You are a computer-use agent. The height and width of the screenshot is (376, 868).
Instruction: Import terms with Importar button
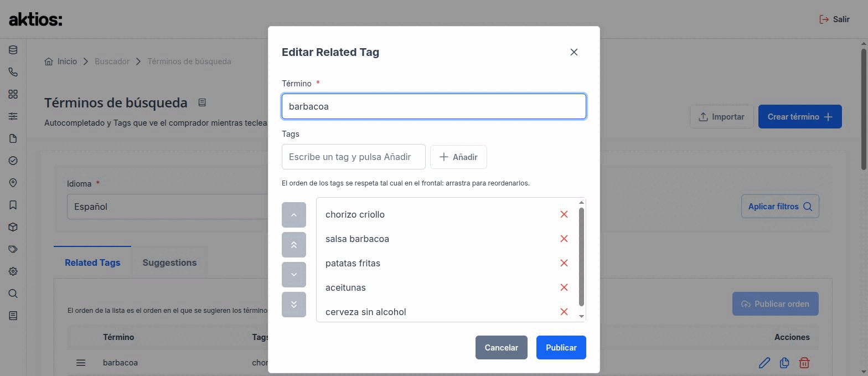point(722,117)
